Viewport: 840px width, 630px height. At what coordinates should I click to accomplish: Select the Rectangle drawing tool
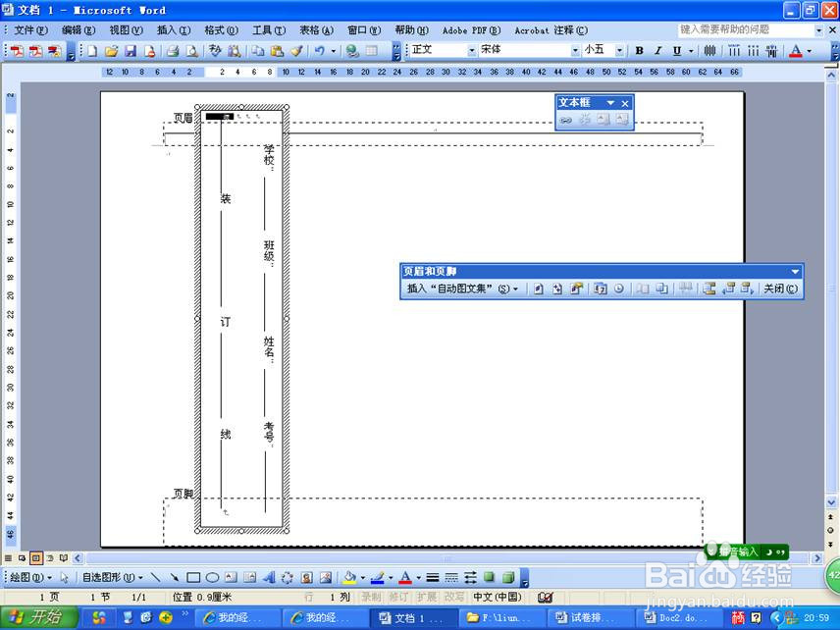click(x=193, y=577)
